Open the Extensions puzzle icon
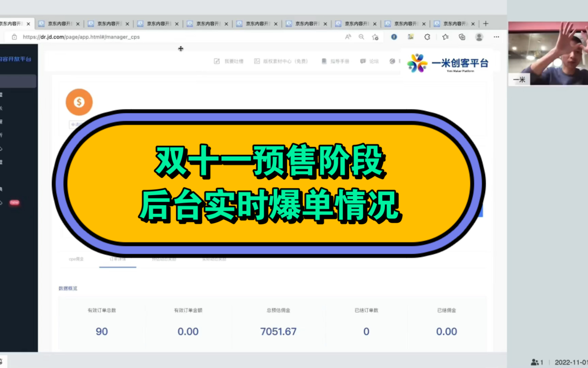 click(427, 37)
